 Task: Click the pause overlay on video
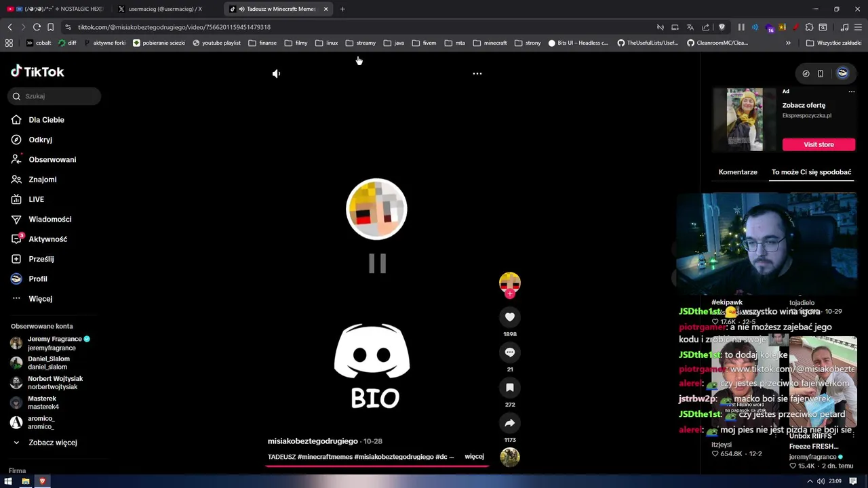tap(377, 264)
